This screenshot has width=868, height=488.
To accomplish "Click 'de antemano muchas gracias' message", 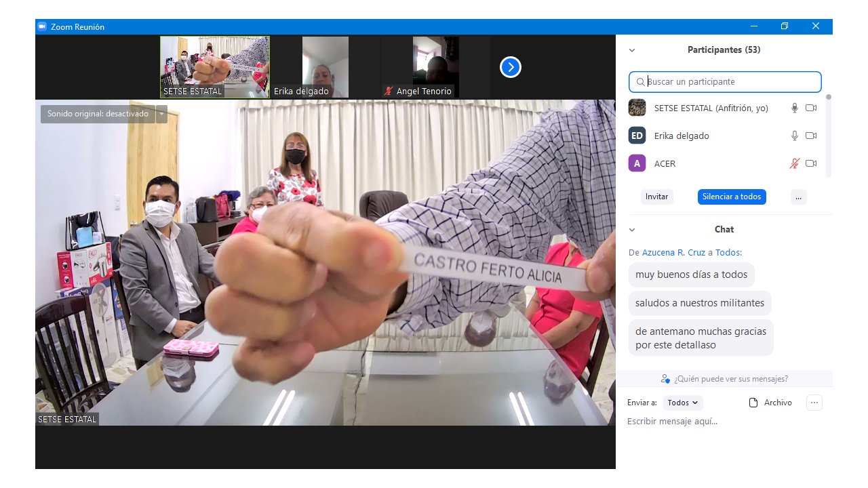I will click(x=701, y=338).
